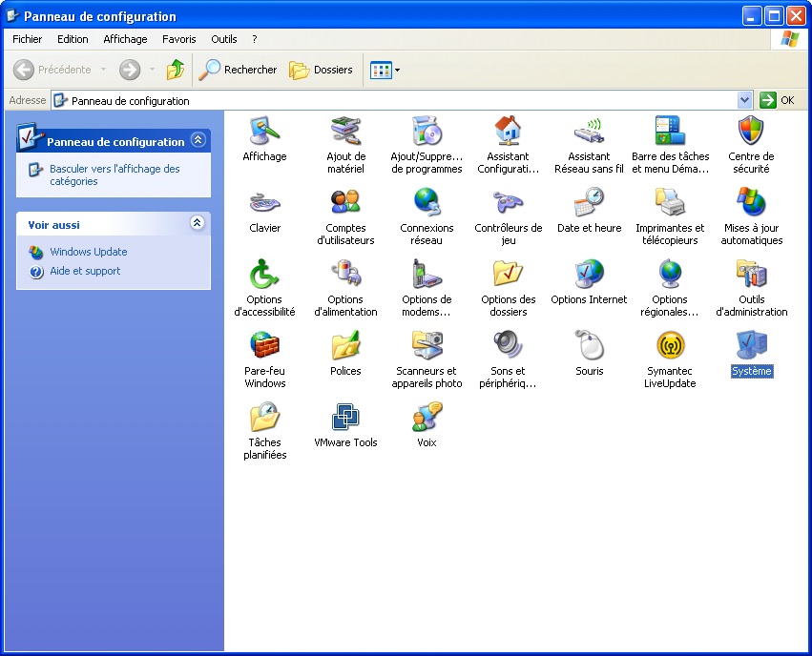Open the address bar dropdown arrow
Image resolution: width=812 pixels, height=656 pixels.
(744, 100)
